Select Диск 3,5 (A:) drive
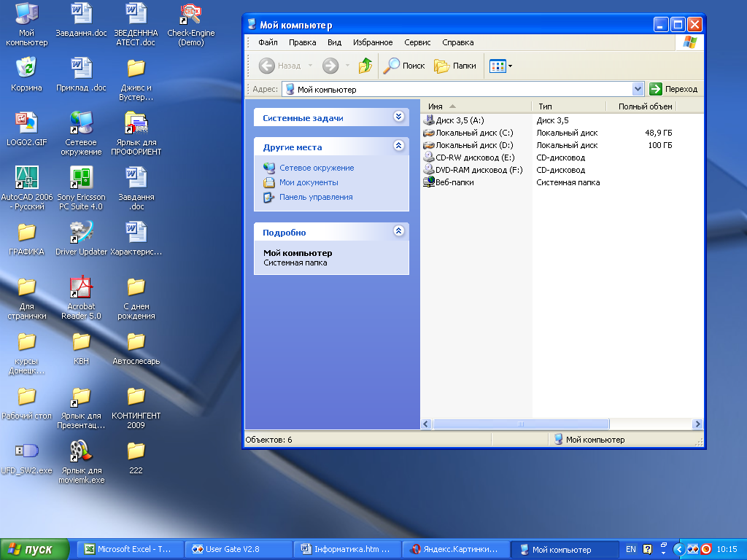The height and width of the screenshot is (560, 747). pyautogui.click(x=454, y=120)
